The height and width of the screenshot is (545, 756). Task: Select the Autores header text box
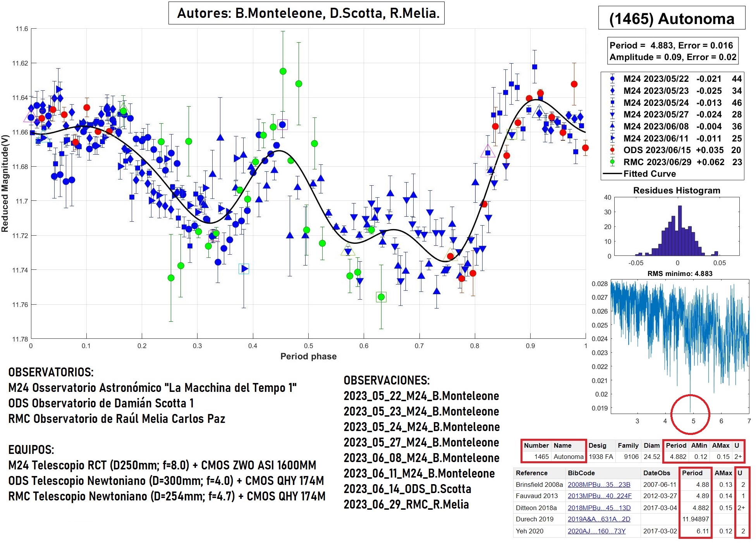click(306, 13)
